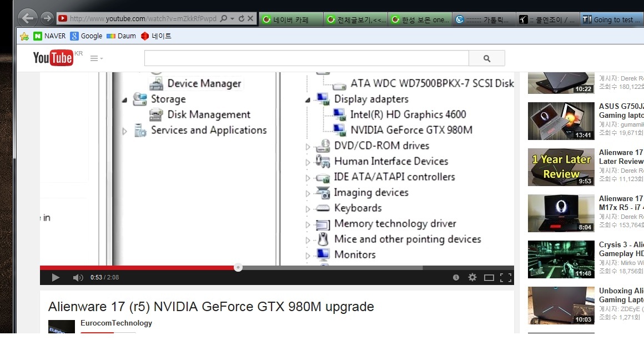Open the 8:04 Alienware M17x R5 thumbnail
The height and width of the screenshot is (360, 644).
[561, 213]
